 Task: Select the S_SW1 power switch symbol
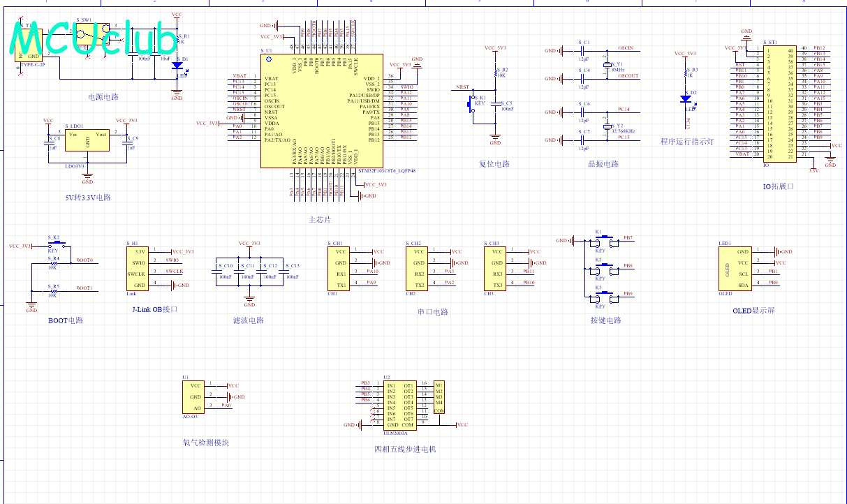click(x=87, y=36)
